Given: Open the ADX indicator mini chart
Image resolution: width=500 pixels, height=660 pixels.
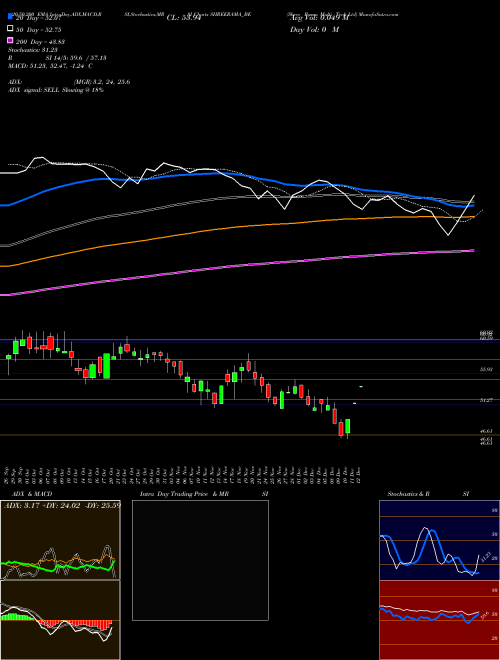Looking at the screenshot, I should coord(60,540).
